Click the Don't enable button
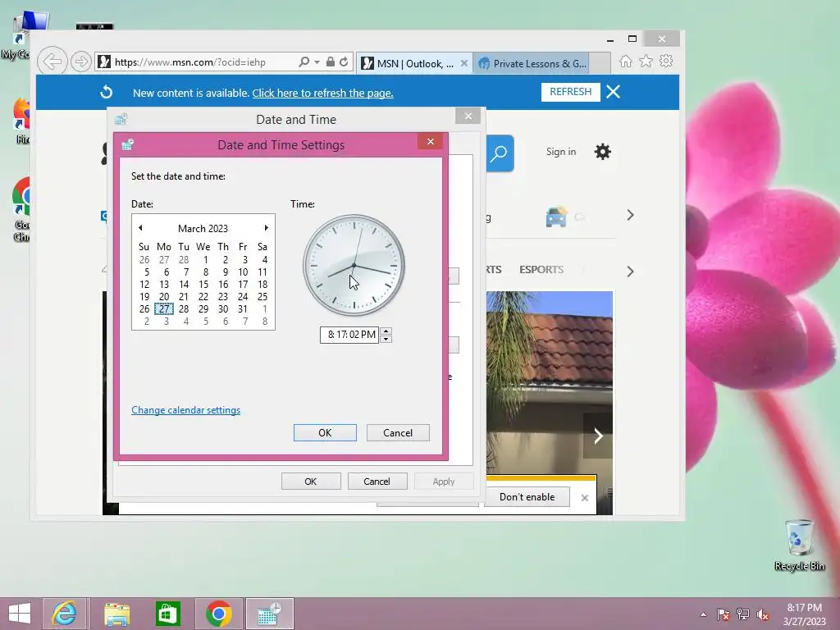 coord(527,497)
